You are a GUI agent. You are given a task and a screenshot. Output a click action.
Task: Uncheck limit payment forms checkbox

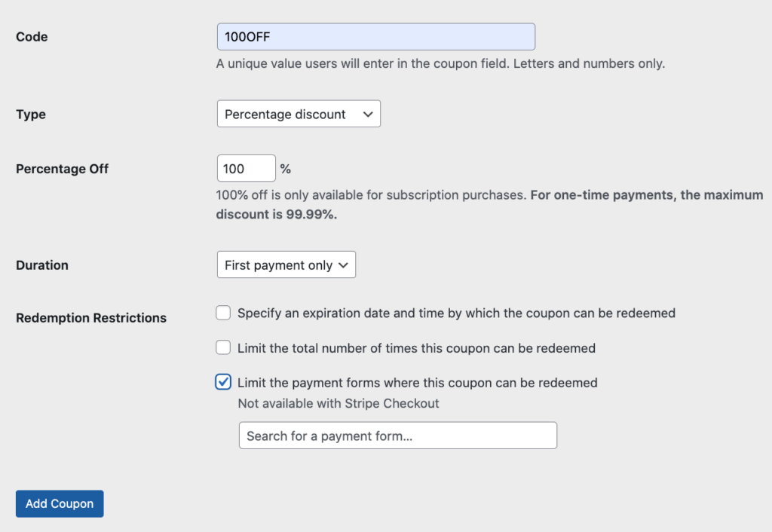223,382
